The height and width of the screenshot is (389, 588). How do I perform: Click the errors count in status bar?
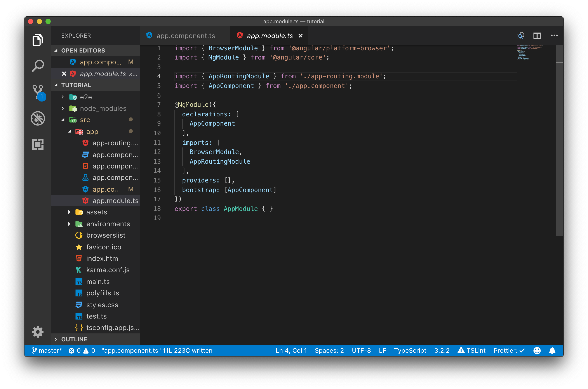click(74, 350)
